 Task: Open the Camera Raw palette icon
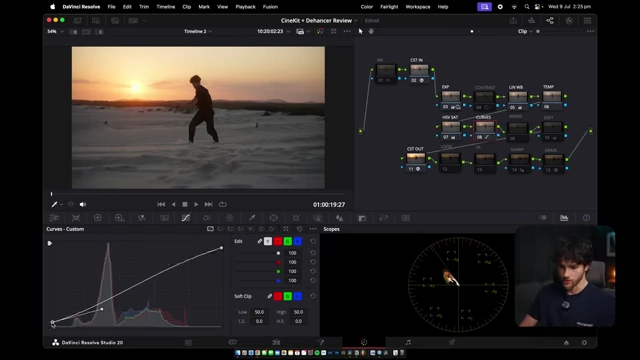(54, 218)
